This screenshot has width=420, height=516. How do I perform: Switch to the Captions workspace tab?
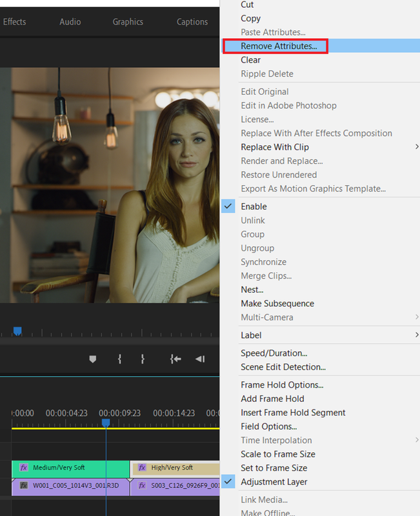[x=192, y=22]
